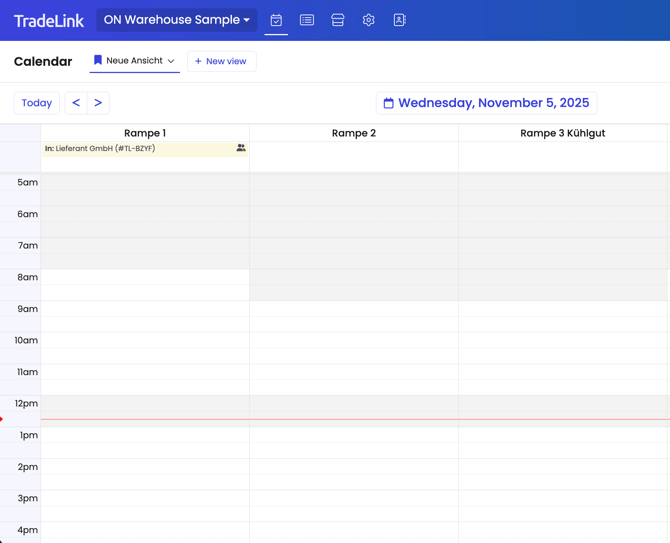
Task: Select the Rampe 2 column header
Action: coord(354,133)
